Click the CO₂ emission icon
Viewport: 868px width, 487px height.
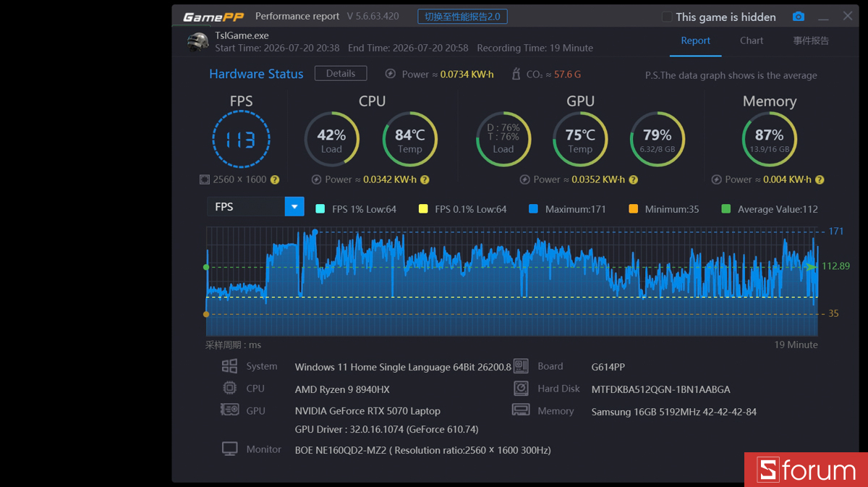516,74
